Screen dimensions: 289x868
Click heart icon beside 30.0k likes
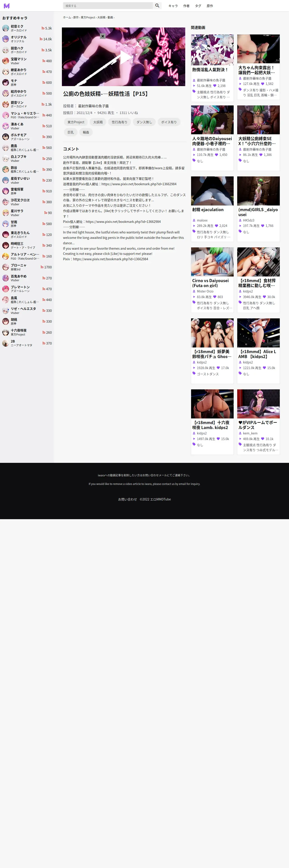264,297
